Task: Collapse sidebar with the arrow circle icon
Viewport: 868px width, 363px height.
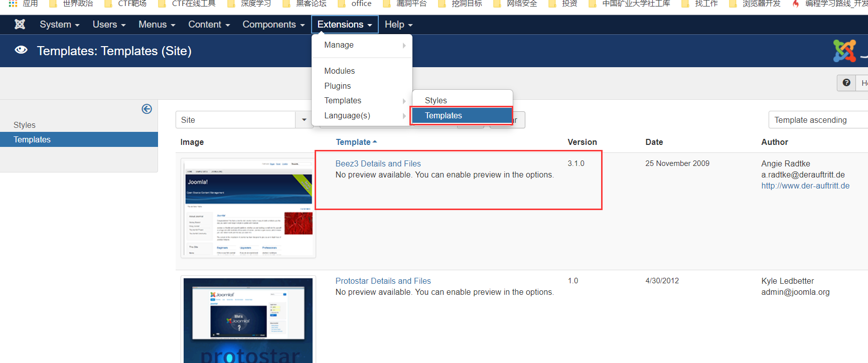Action: click(x=147, y=109)
